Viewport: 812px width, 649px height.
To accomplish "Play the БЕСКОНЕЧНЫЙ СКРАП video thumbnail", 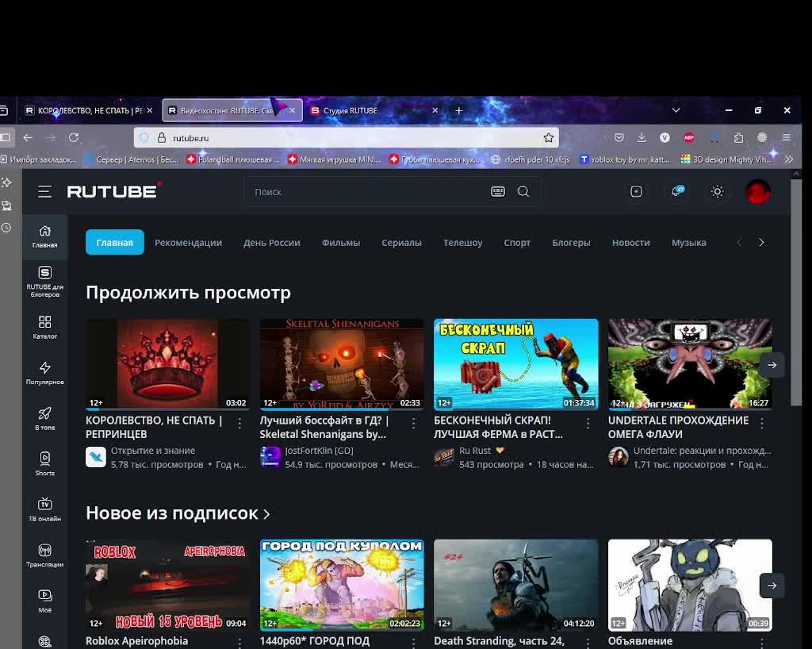I will [515, 364].
